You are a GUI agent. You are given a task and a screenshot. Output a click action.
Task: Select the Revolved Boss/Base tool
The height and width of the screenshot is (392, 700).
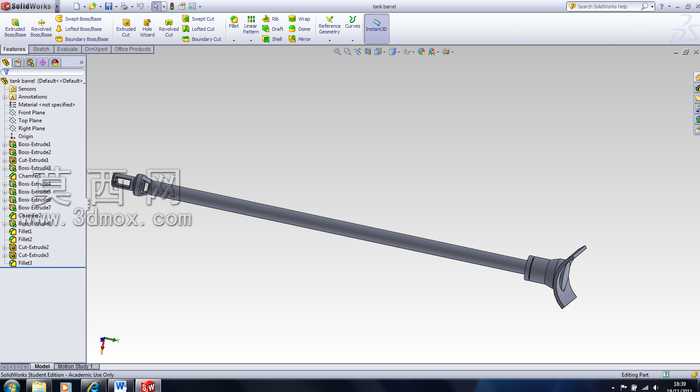(x=41, y=28)
